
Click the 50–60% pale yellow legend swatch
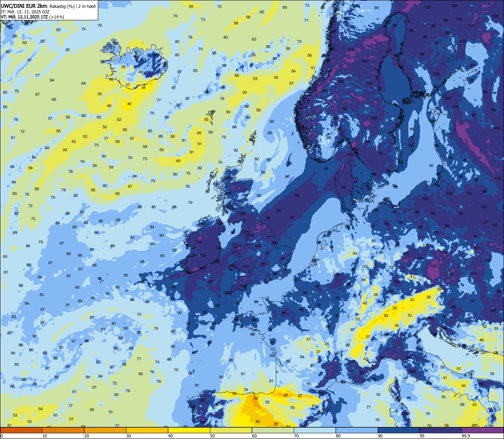point(231,430)
